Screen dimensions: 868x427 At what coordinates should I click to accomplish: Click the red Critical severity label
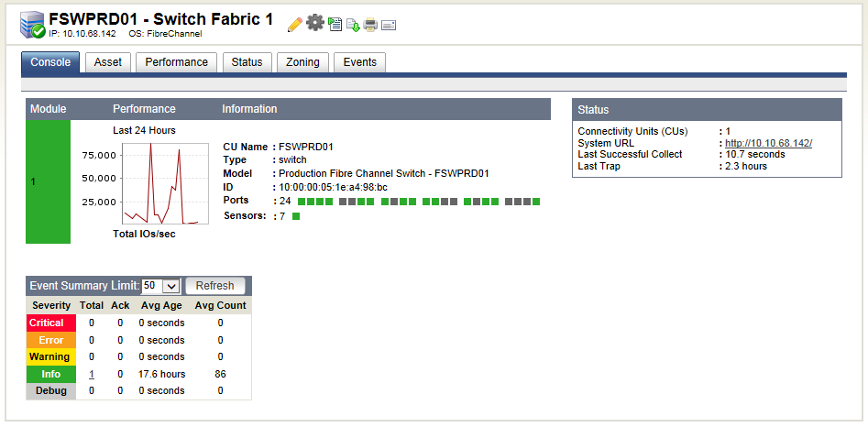51,323
